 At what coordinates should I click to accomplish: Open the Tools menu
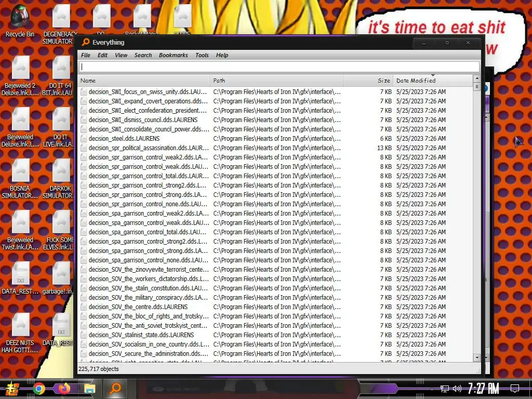pos(202,55)
